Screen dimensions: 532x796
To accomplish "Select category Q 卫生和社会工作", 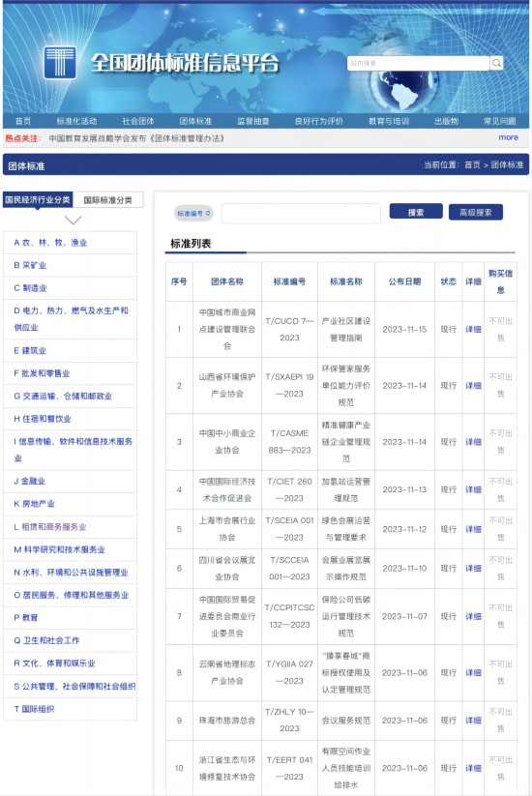I will pos(46,640).
